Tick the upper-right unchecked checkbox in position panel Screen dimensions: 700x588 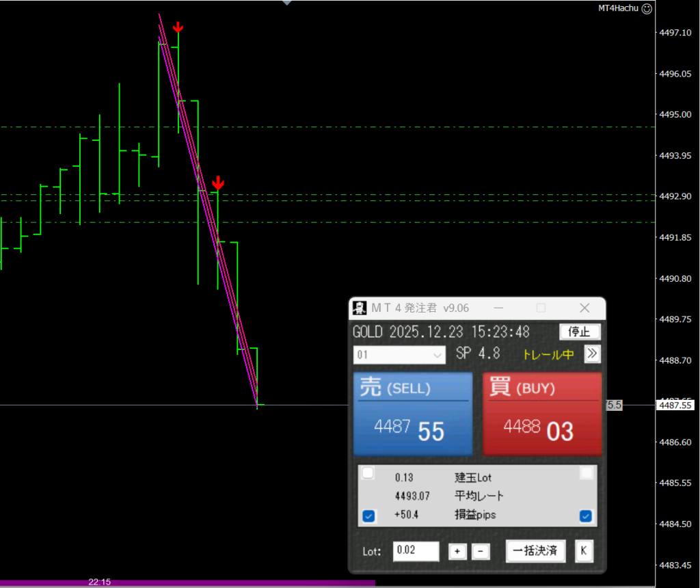click(x=586, y=473)
